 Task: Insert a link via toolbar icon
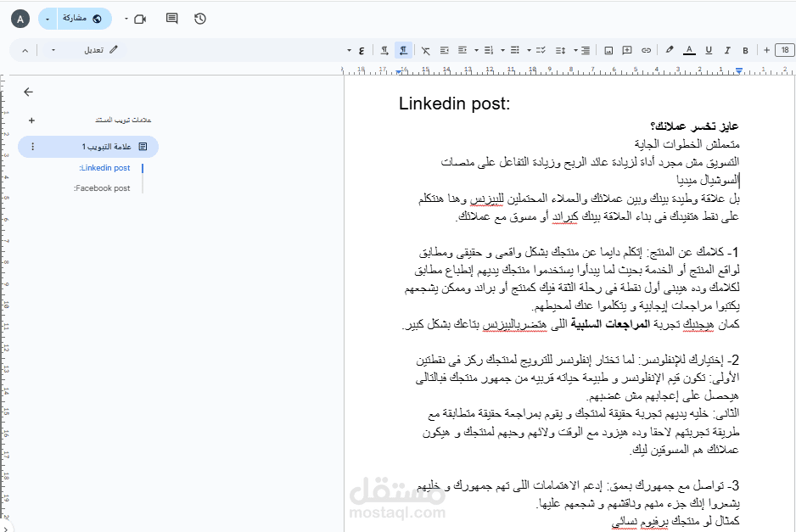tap(646, 50)
